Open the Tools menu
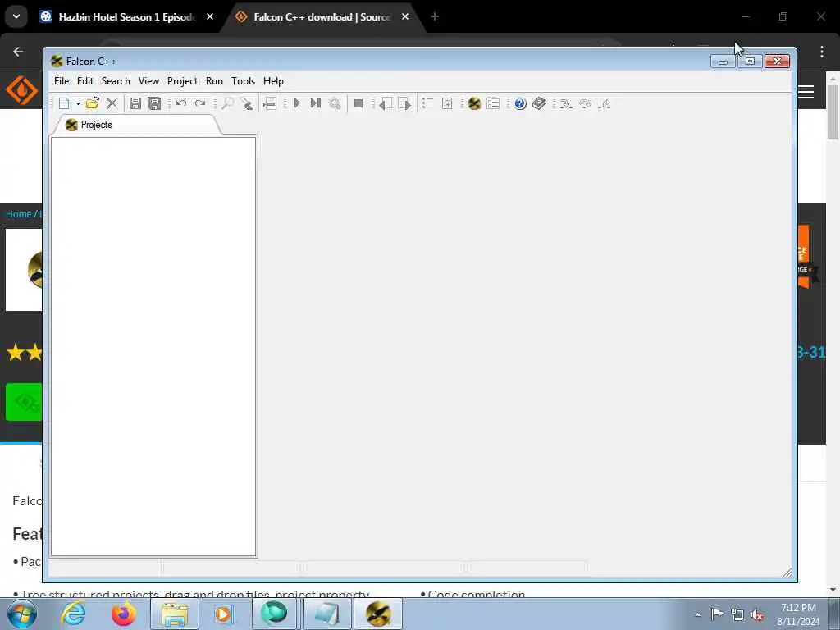The width and height of the screenshot is (840, 630). (x=243, y=81)
